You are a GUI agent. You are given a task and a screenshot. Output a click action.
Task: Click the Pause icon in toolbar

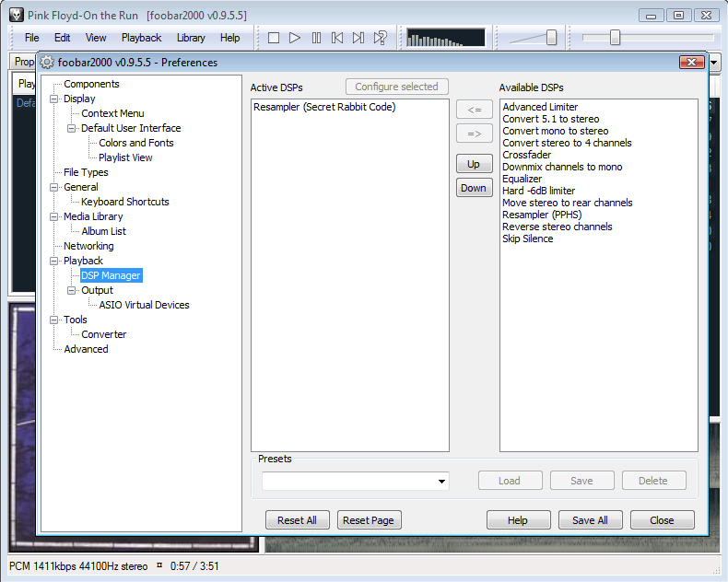(x=316, y=38)
